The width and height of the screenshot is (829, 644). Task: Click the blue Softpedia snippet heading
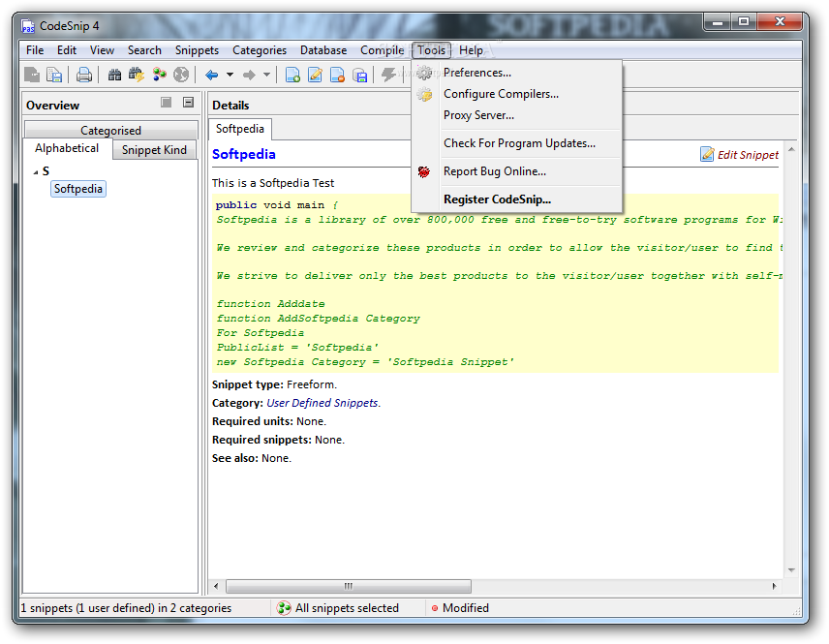click(x=244, y=154)
